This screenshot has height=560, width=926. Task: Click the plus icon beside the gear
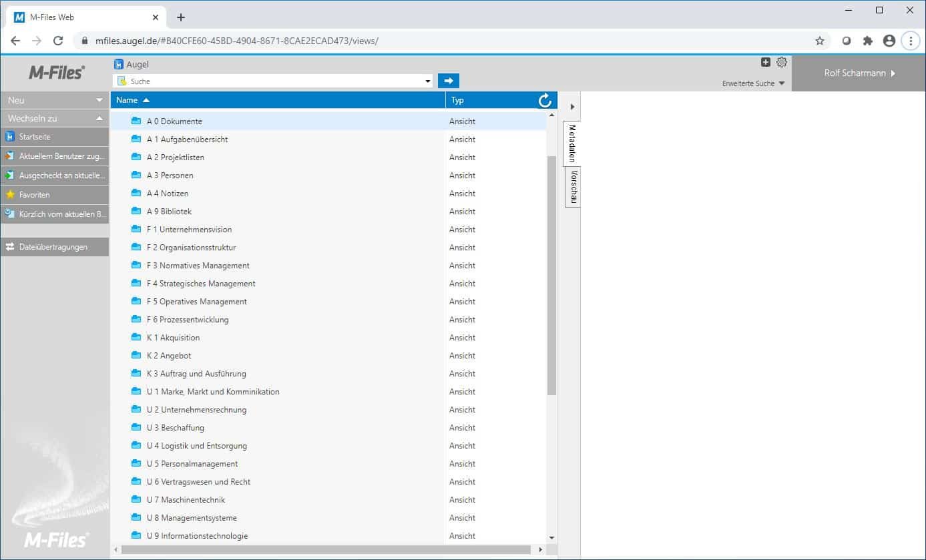click(x=766, y=62)
